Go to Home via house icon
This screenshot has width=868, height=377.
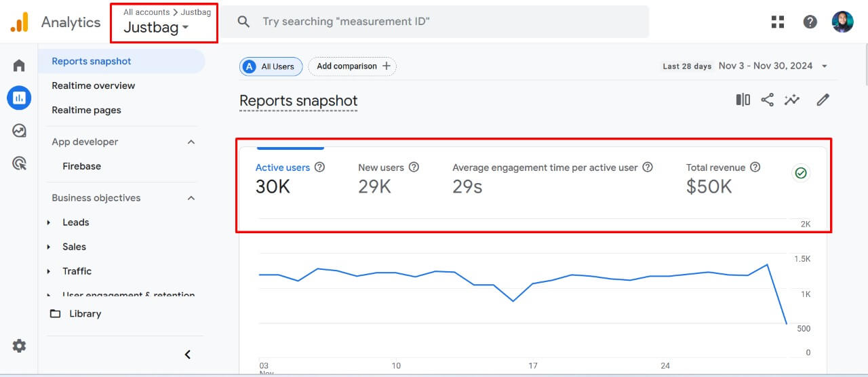pos(19,66)
